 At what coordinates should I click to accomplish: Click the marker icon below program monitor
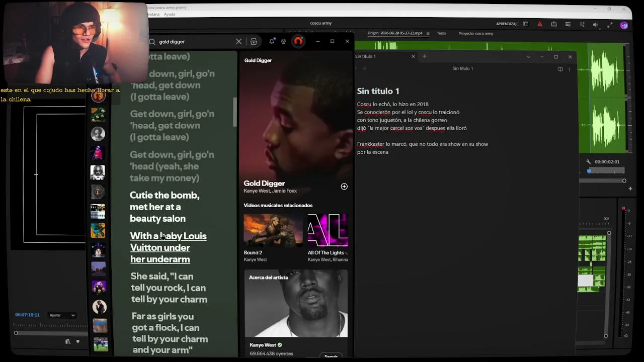(77, 342)
